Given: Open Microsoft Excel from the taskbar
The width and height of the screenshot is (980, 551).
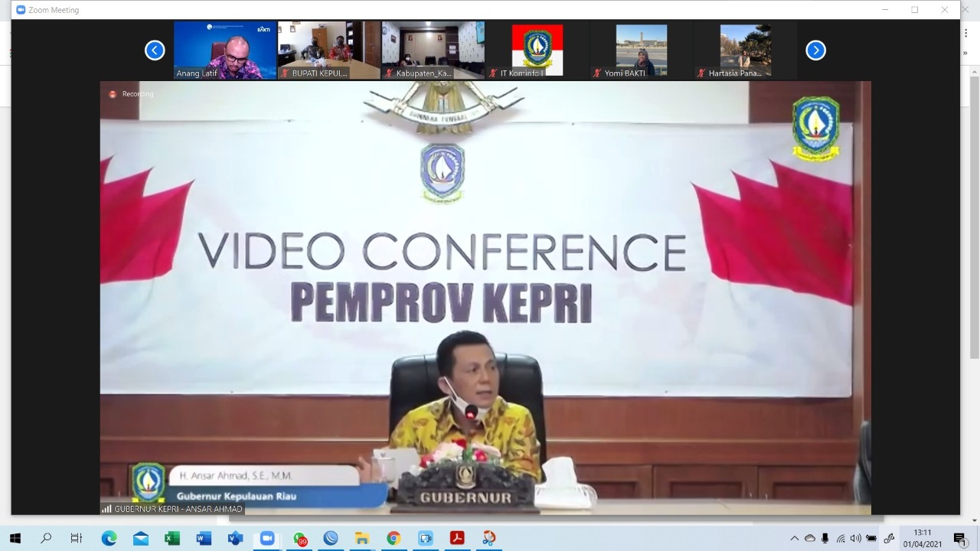Looking at the screenshot, I should (x=170, y=539).
